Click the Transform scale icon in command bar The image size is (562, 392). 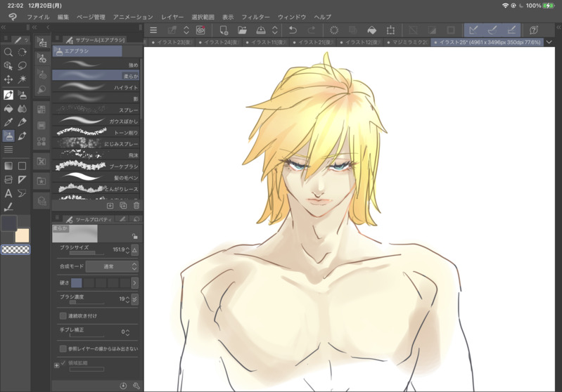click(390, 30)
